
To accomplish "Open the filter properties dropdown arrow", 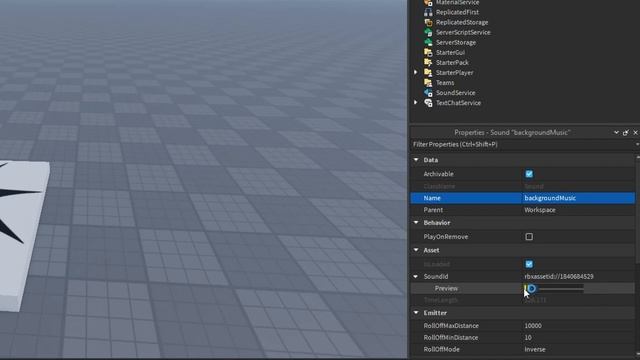I will tap(637, 144).
